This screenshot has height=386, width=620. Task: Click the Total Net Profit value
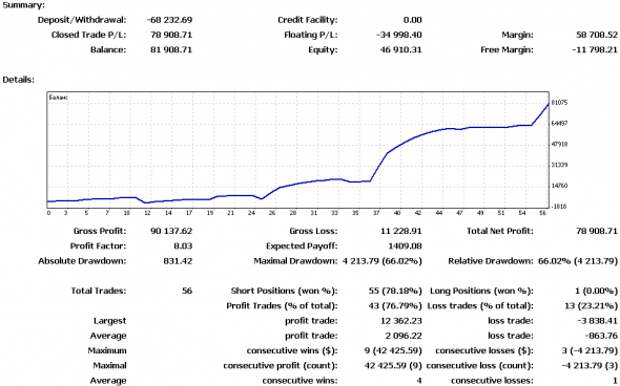(x=597, y=231)
